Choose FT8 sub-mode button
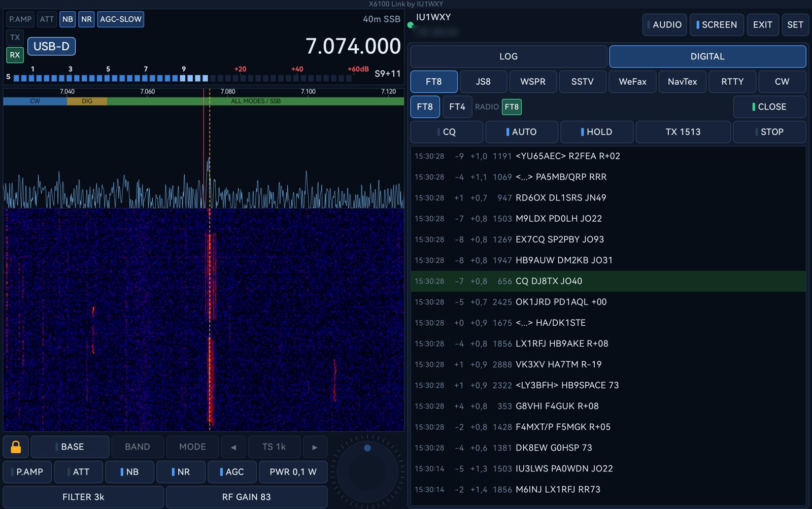The image size is (812, 509). tap(425, 107)
